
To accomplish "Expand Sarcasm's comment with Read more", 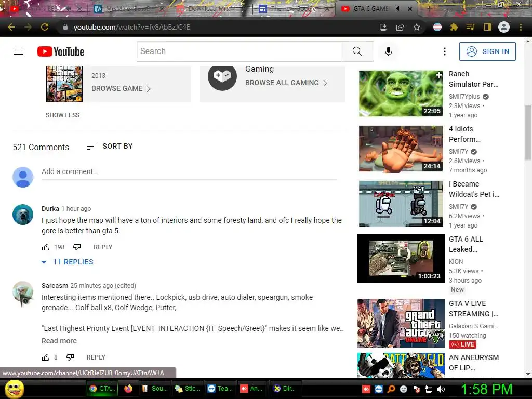I will click(x=59, y=341).
